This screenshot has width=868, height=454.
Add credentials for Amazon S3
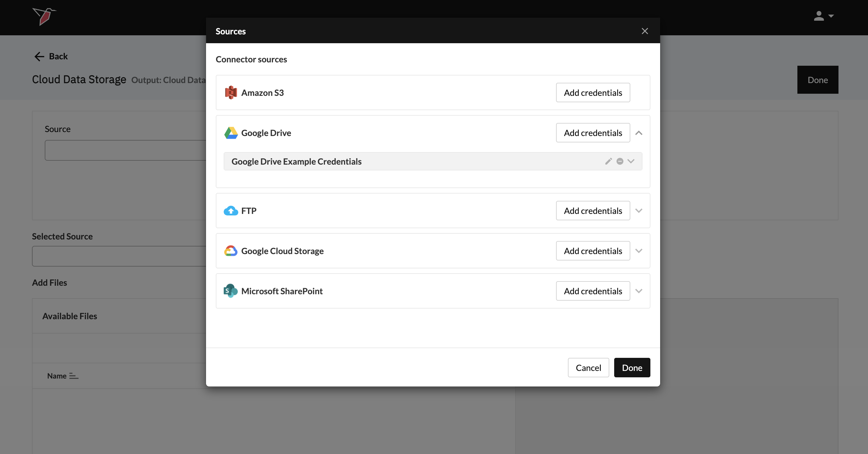pos(593,93)
